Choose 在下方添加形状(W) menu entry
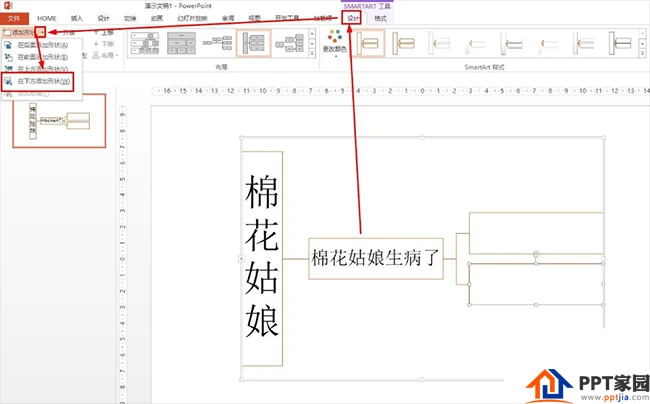 pos(38,82)
